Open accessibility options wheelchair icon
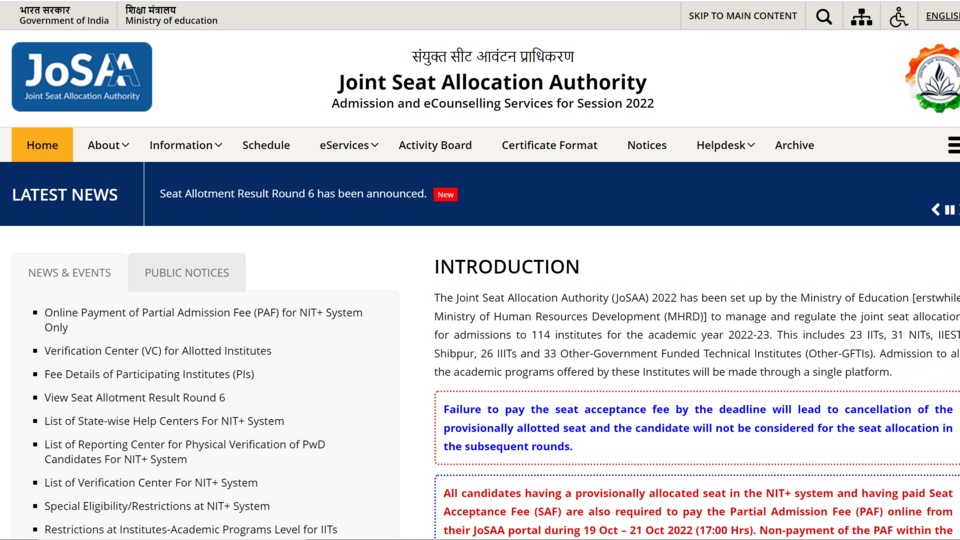This screenshot has width=960, height=540. coord(898,17)
